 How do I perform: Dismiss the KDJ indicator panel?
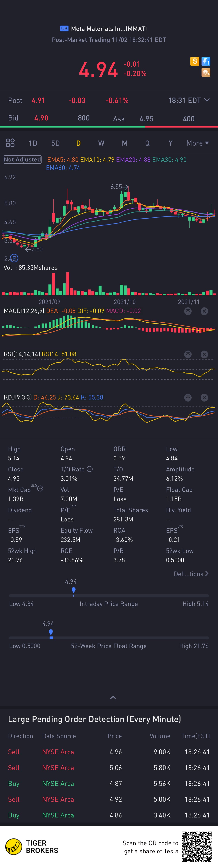204,398
